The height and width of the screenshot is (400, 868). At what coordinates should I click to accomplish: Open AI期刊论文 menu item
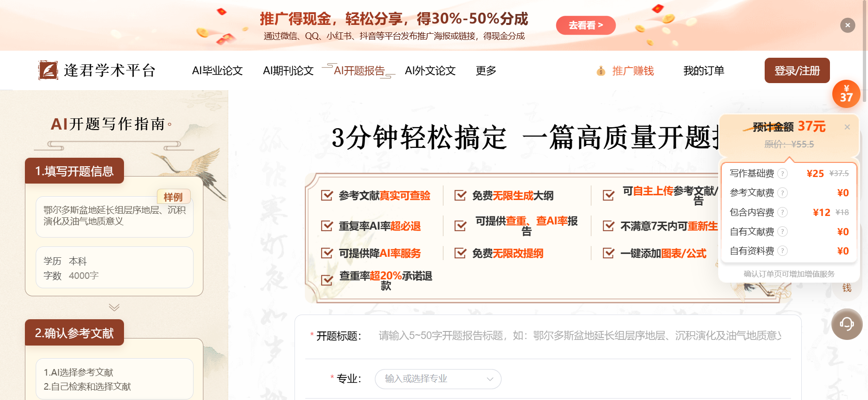pos(288,71)
